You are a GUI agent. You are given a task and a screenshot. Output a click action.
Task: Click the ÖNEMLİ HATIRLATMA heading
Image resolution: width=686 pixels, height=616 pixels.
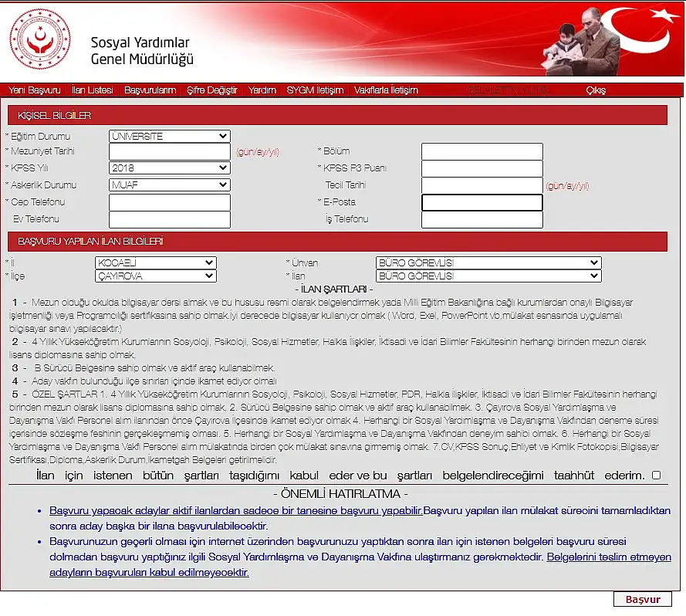coord(340,494)
